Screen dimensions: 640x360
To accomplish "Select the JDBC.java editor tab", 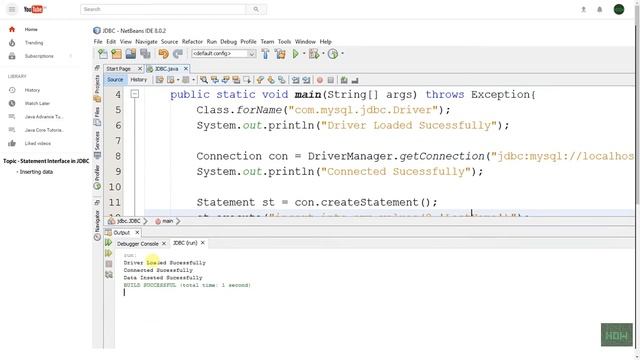I will (166, 69).
